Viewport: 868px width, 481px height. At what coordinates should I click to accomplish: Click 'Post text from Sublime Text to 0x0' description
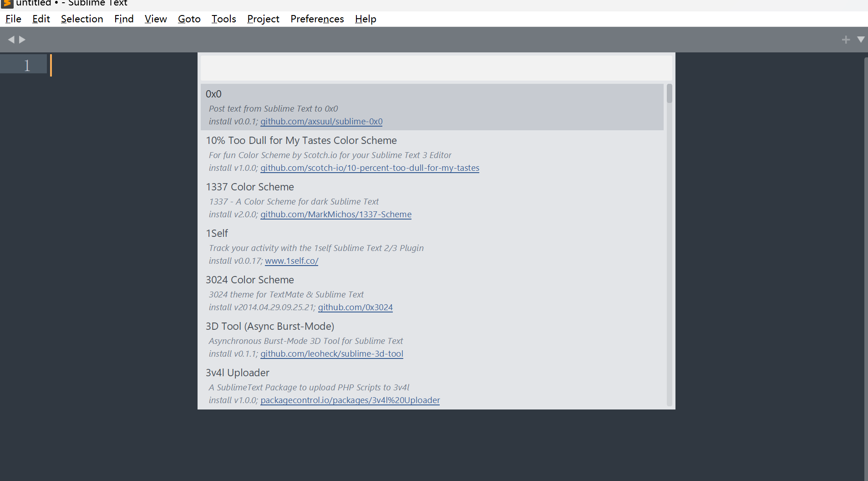(273, 109)
